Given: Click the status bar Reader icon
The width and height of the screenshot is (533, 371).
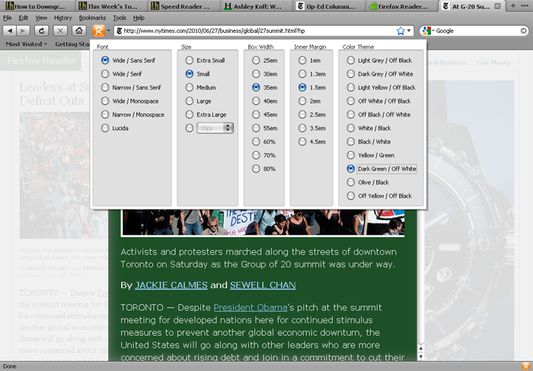Looking at the screenshot, I should click(x=526, y=367).
